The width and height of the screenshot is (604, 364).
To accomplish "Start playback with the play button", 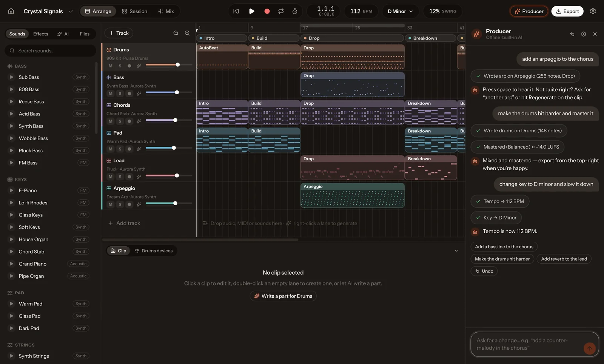I will pos(251,11).
